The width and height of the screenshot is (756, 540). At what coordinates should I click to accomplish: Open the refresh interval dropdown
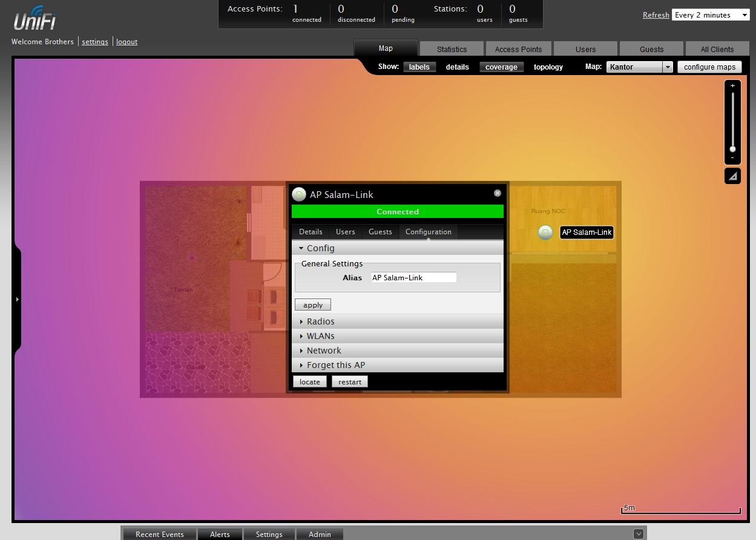point(711,15)
